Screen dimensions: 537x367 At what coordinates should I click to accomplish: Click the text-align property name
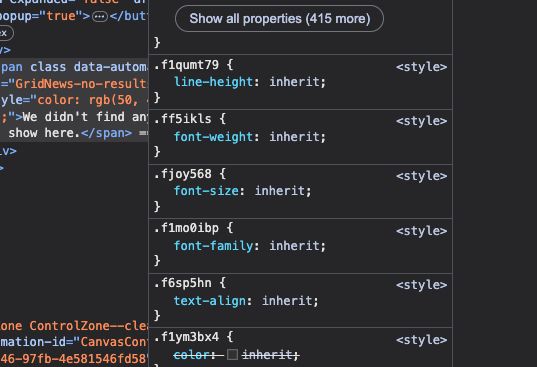tap(210, 301)
